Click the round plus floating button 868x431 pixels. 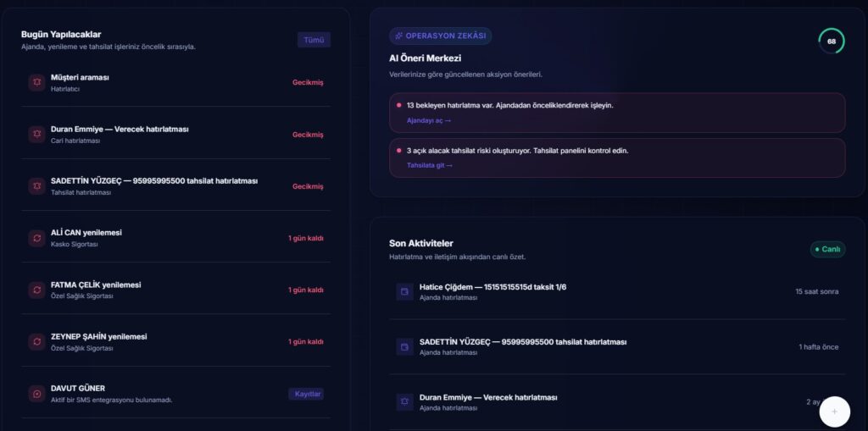tap(834, 412)
